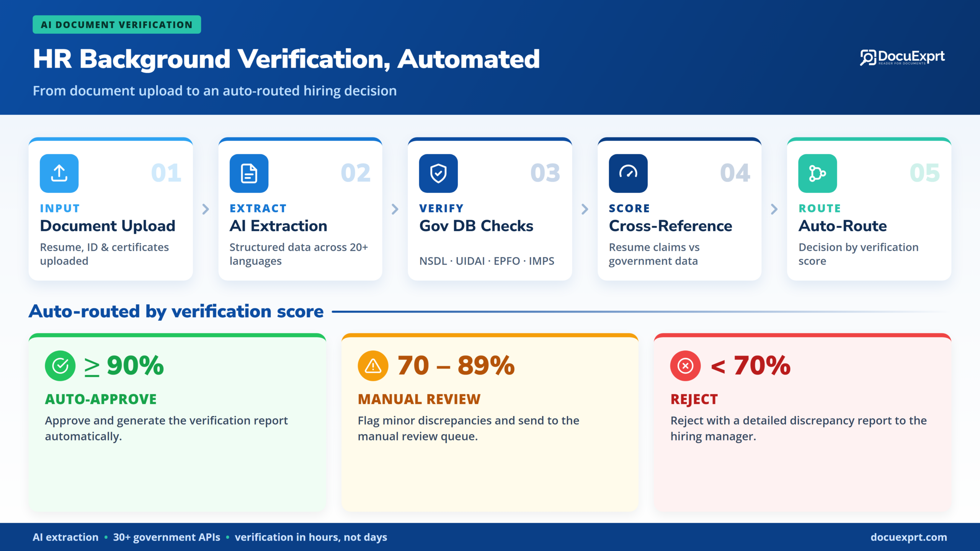Click the < 70% score value
This screenshot has width=980, height=551.
(750, 366)
